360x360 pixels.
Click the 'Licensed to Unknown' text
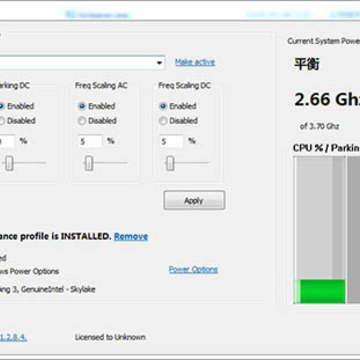point(110,337)
